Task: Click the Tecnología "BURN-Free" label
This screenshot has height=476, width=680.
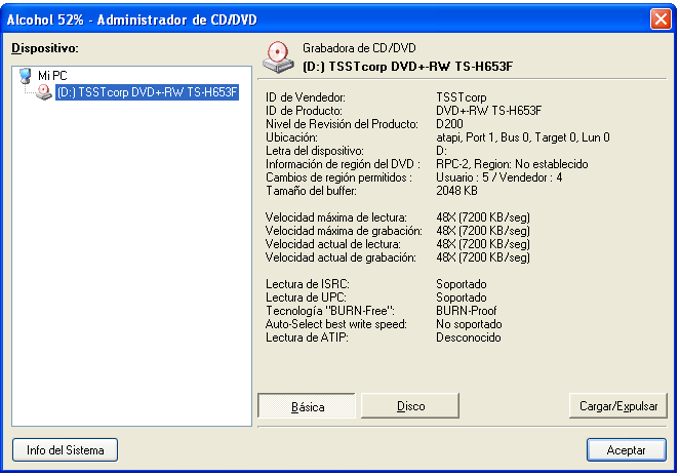Action: 330,311
